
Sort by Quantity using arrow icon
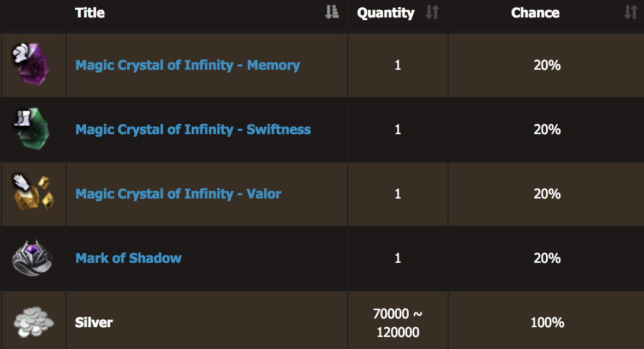click(432, 13)
